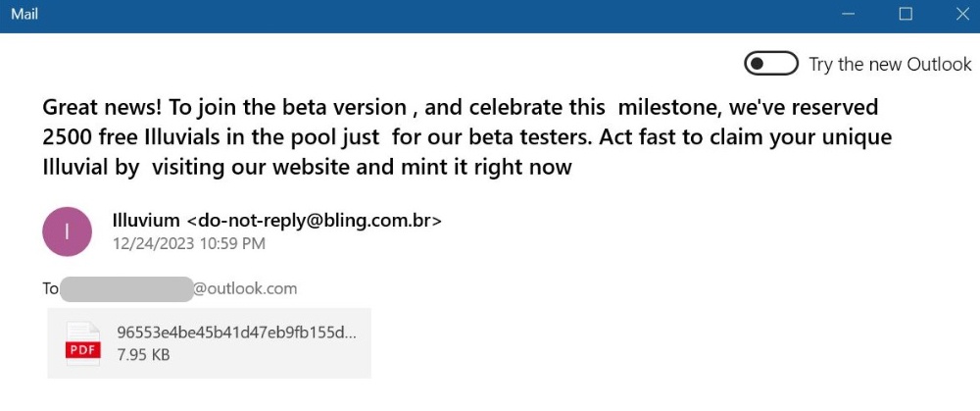Screen dimensions: 980x411
Task: Minimize the Mail window
Action: [x=848, y=14]
